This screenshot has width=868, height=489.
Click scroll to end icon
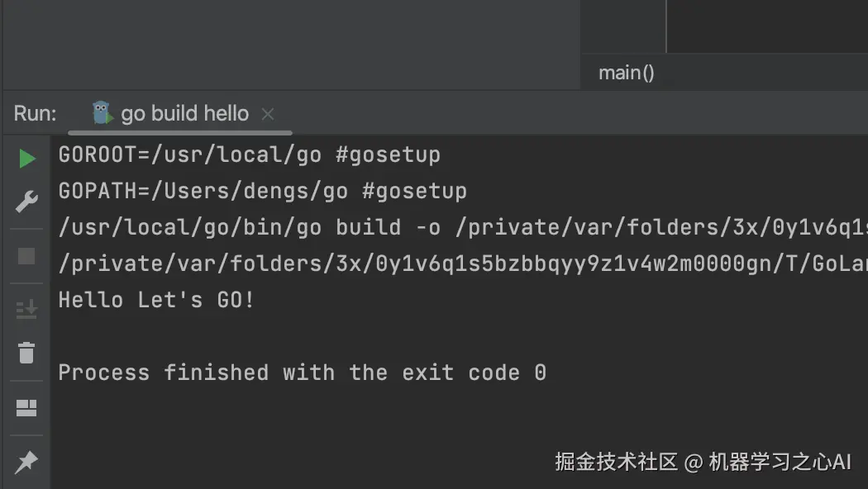(26, 310)
